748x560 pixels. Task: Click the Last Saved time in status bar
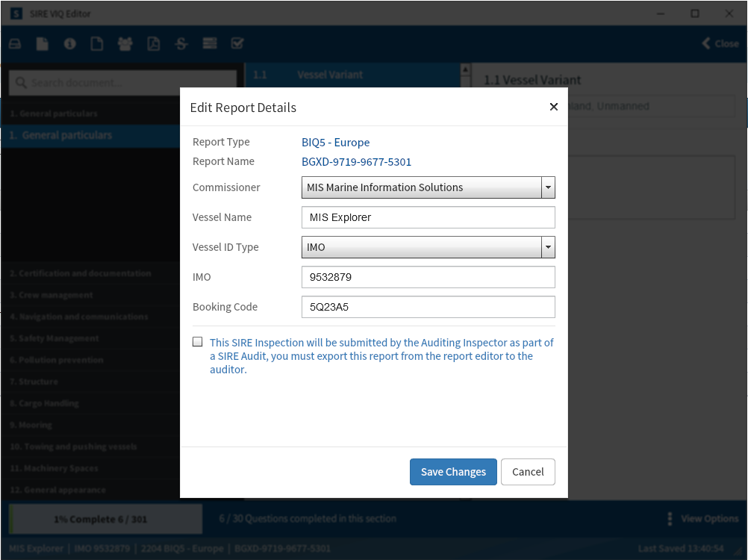click(681, 549)
